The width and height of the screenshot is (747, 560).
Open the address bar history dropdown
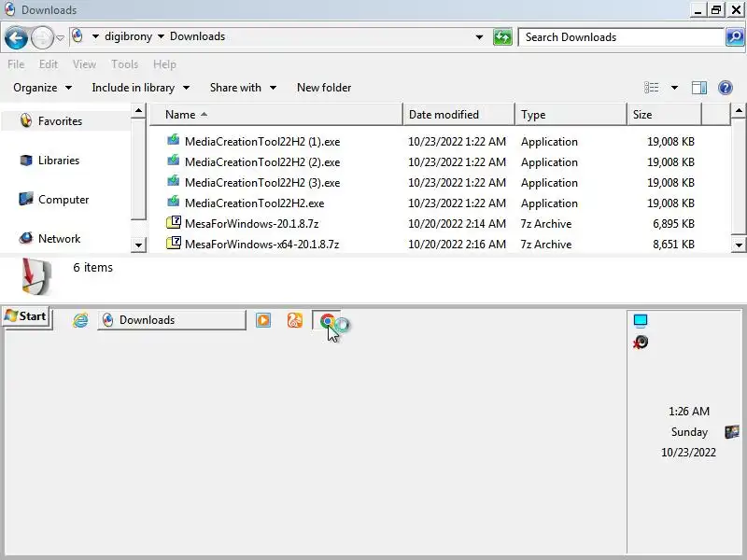[x=479, y=37]
